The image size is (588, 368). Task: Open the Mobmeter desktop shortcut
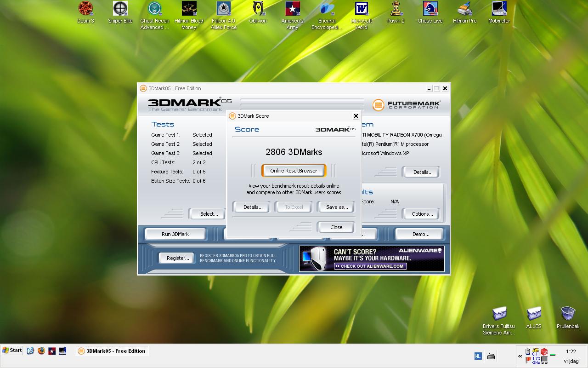coord(499,12)
